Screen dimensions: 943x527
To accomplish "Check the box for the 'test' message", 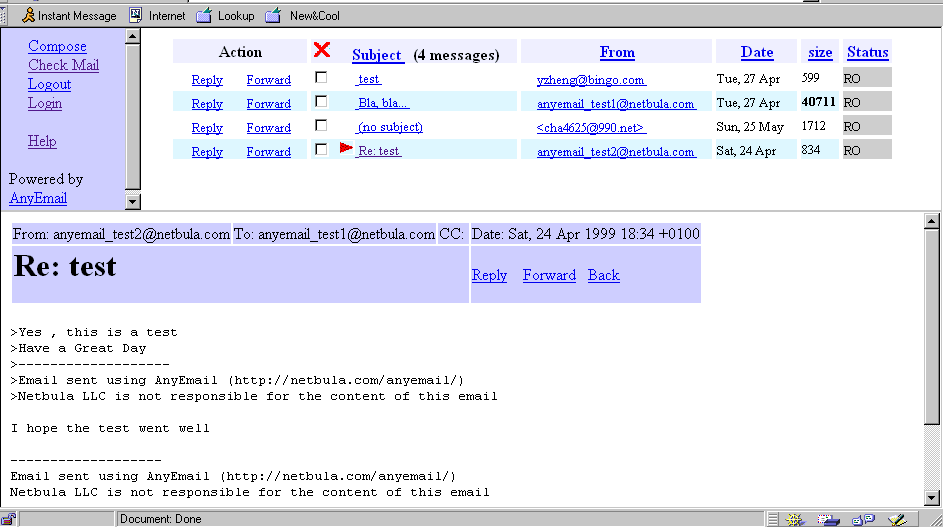I will (321, 78).
